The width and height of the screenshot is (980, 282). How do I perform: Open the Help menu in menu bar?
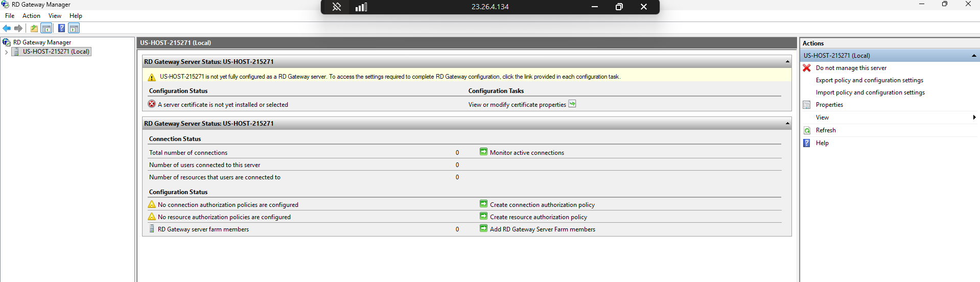click(76, 16)
